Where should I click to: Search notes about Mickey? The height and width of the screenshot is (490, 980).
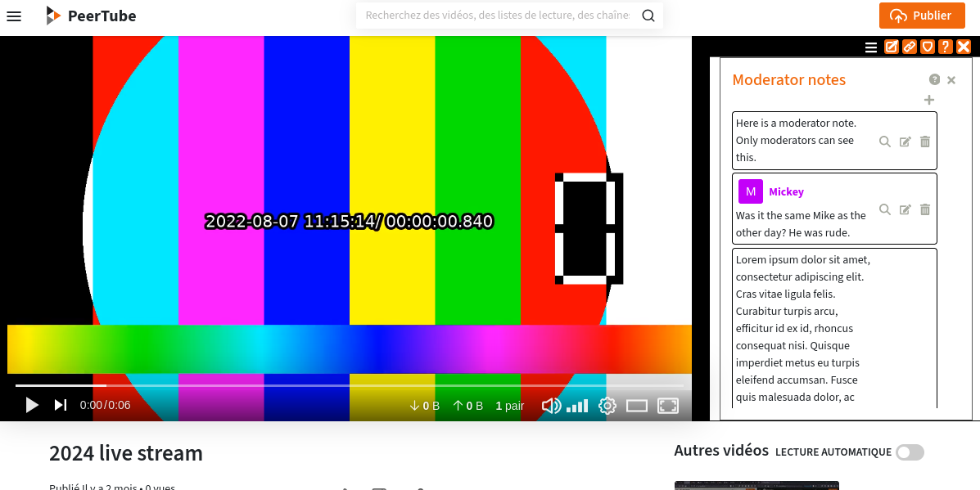click(885, 209)
